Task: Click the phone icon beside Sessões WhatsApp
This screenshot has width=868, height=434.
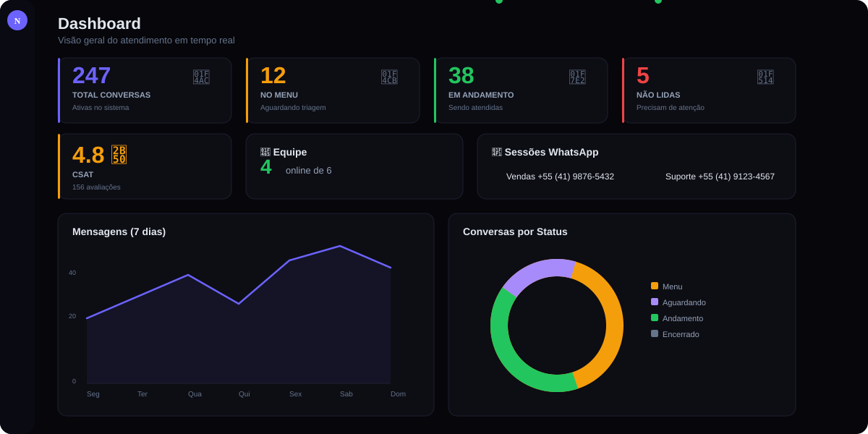Action: click(x=496, y=152)
